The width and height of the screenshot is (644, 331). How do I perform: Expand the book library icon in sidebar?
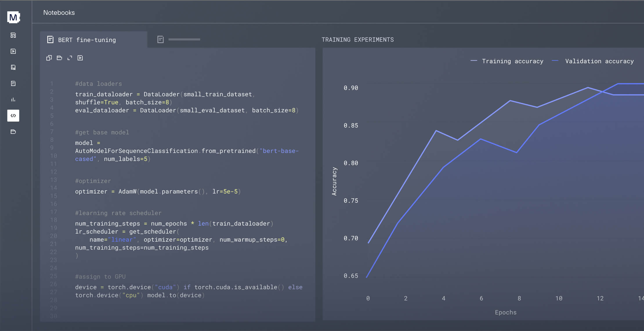point(13,67)
